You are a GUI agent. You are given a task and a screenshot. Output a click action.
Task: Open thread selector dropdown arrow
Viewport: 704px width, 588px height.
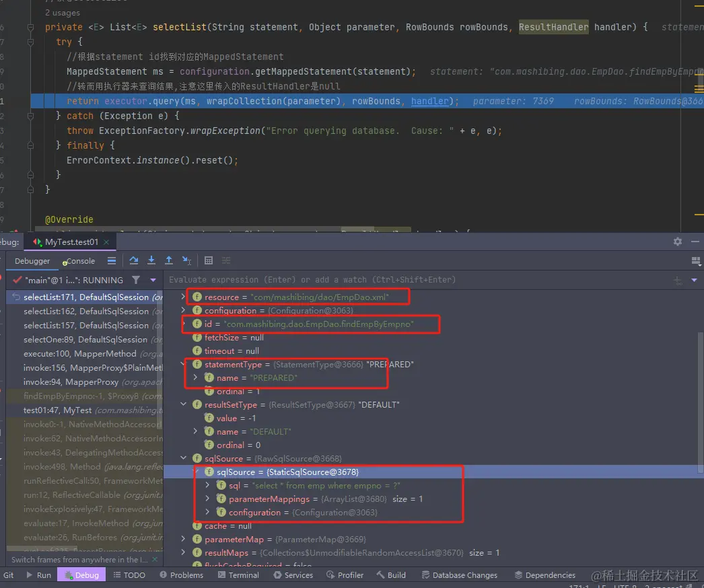tap(153, 280)
